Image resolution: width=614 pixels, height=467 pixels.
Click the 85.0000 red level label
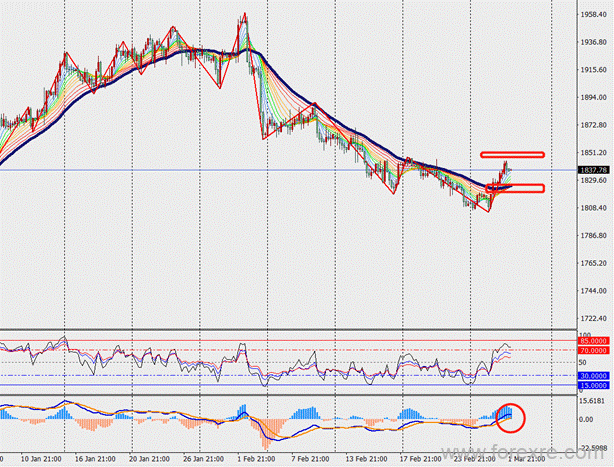[x=594, y=341]
